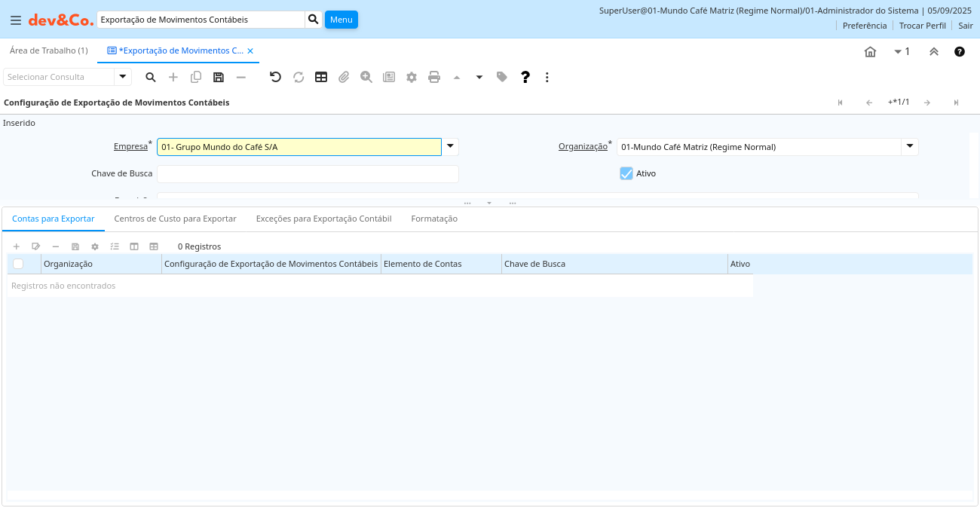The width and height of the screenshot is (980, 508).
Task: Click the Help question mark toolbar icon
Action: pos(525,77)
